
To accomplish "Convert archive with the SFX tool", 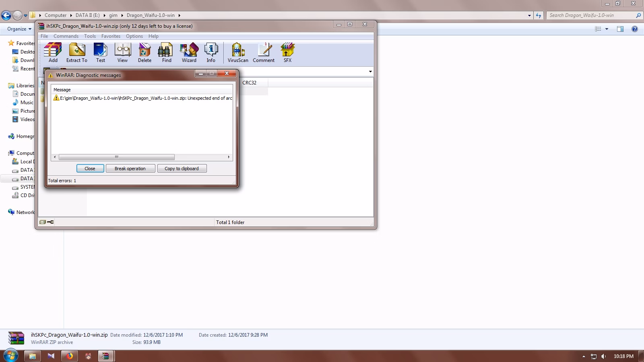I will 287,53.
